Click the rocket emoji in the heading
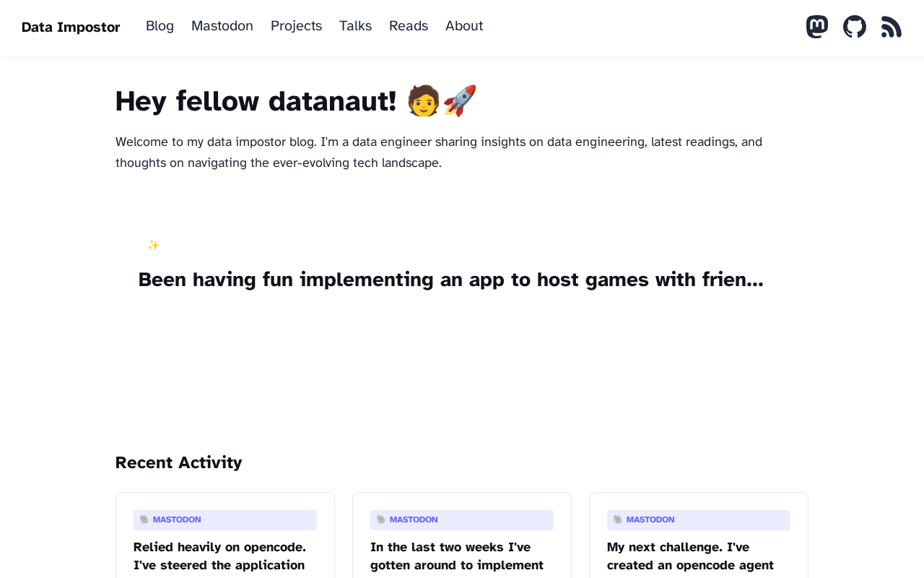 (x=460, y=100)
